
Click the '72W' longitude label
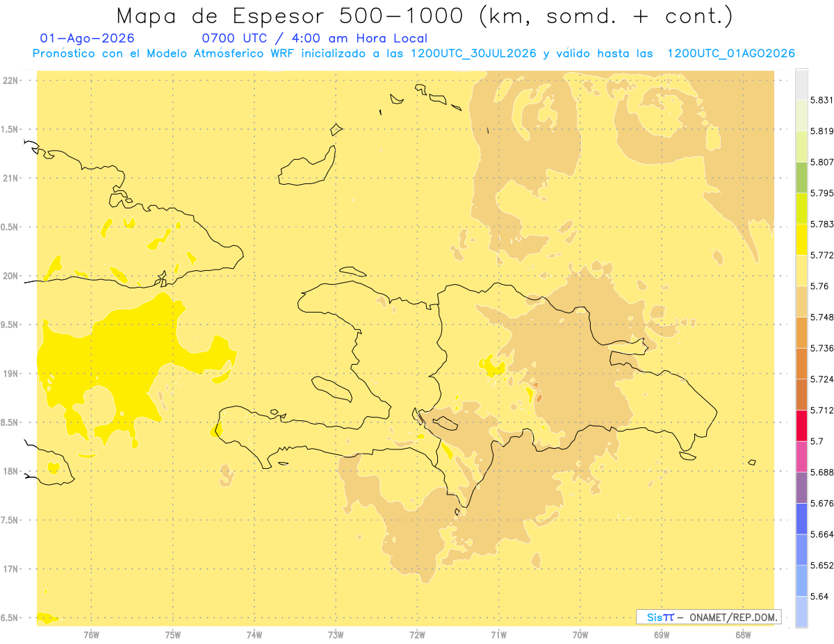click(x=417, y=635)
